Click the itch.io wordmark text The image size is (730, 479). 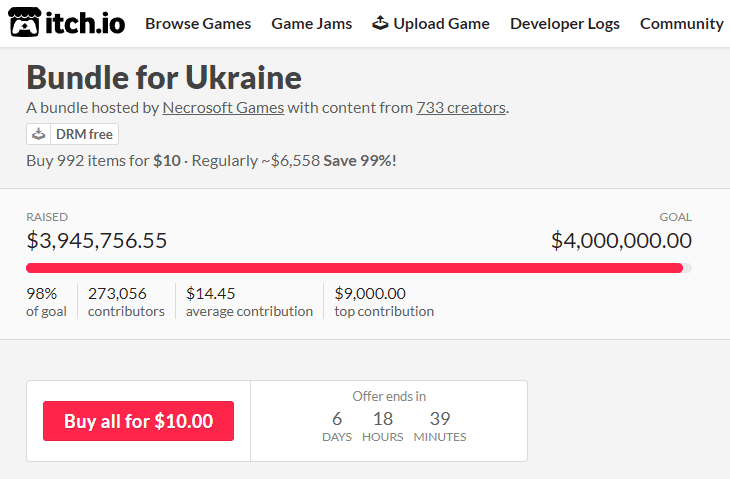(85, 23)
